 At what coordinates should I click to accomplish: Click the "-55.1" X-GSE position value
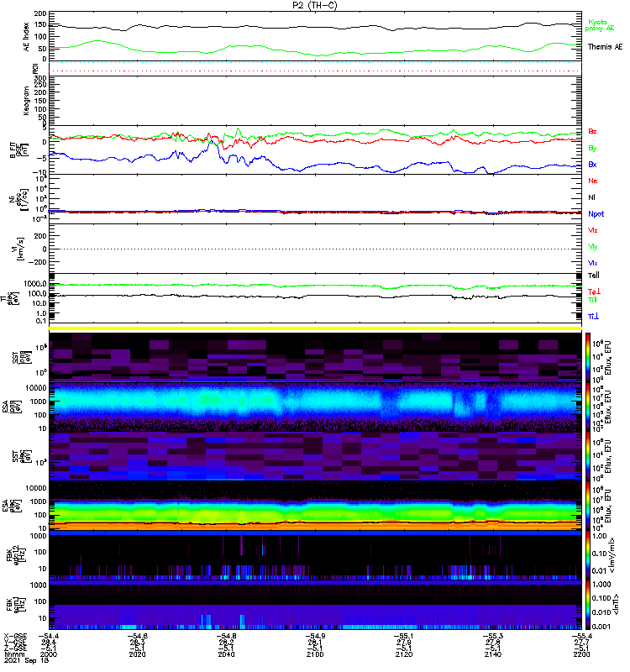point(404,636)
